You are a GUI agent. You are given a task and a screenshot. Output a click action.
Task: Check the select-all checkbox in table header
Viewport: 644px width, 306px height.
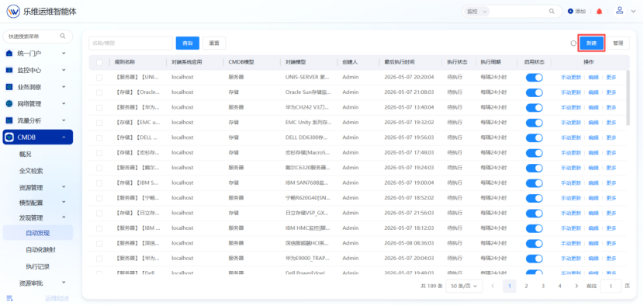coord(99,62)
